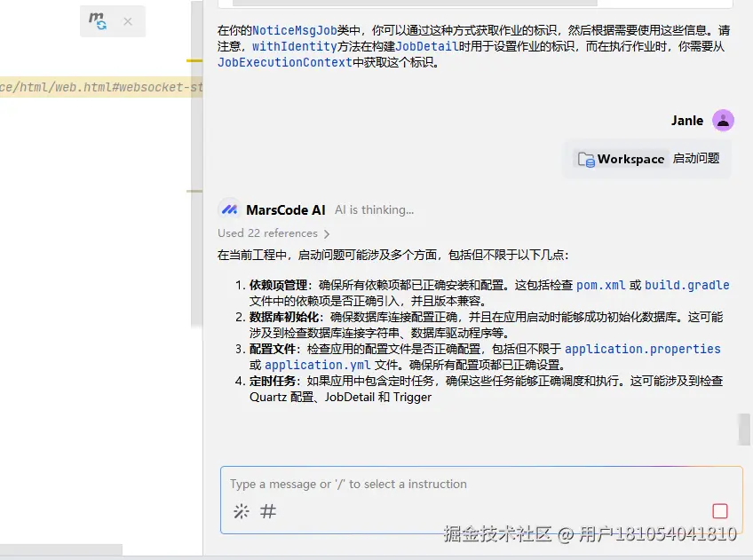Click the Workspace context icon
The height and width of the screenshot is (560, 753).
point(587,160)
